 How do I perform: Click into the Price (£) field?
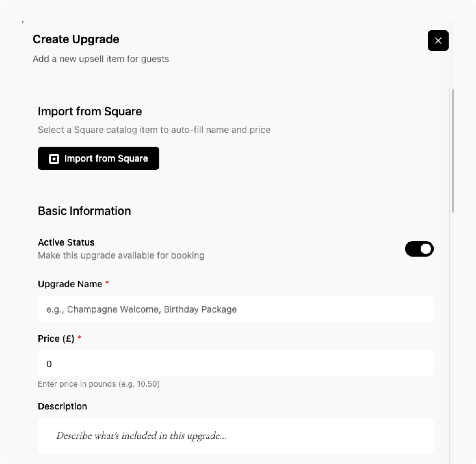click(x=236, y=363)
